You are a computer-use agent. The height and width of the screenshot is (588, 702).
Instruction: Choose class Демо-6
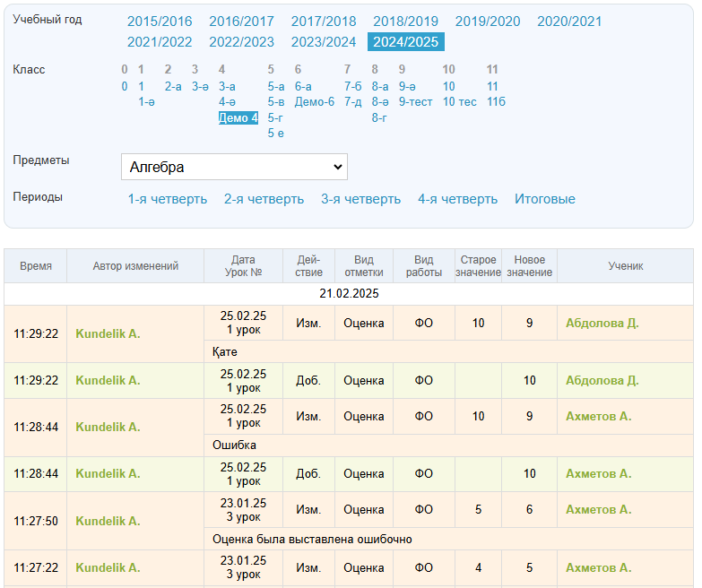coord(314,102)
